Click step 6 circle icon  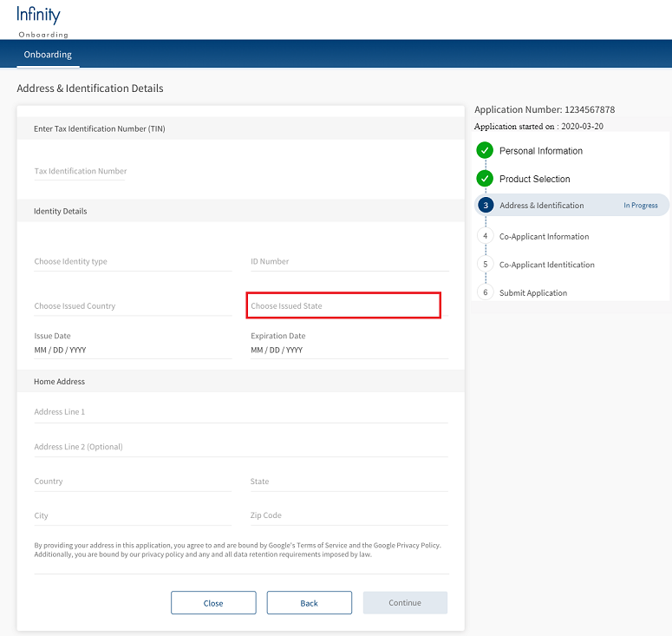(486, 292)
